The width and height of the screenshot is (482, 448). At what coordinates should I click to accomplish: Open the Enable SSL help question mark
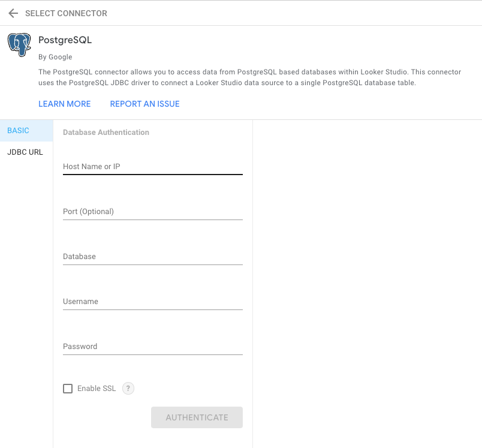(128, 389)
